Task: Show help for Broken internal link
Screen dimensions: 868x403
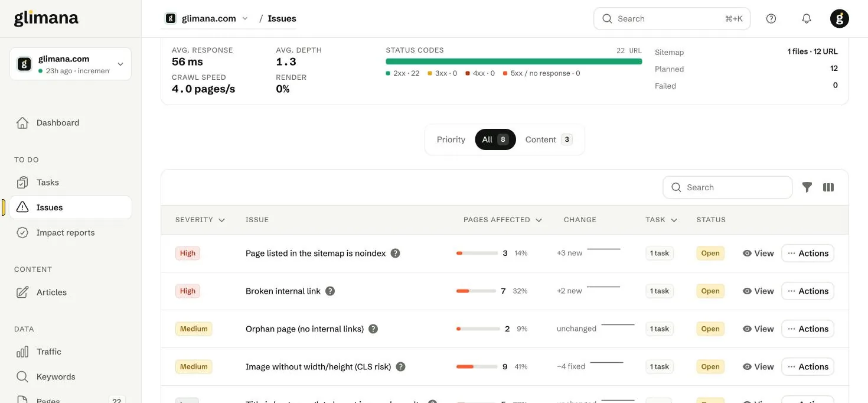Action: [330, 291]
